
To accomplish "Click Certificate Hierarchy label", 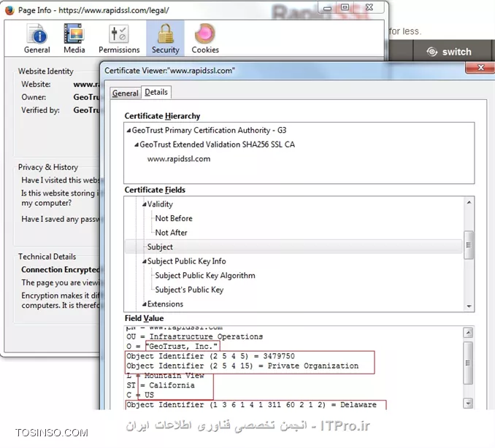I will click(x=162, y=116).
